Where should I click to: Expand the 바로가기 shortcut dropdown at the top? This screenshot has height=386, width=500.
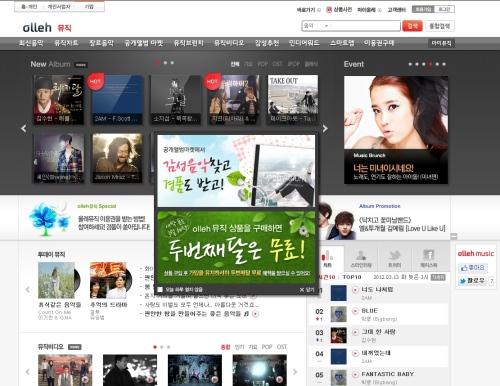(x=308, y=10)
